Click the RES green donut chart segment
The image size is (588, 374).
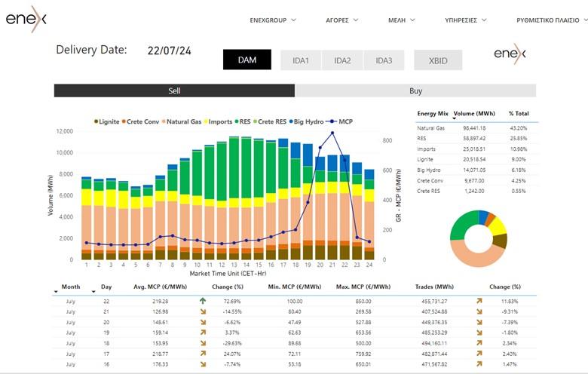[x=461, y=224]
